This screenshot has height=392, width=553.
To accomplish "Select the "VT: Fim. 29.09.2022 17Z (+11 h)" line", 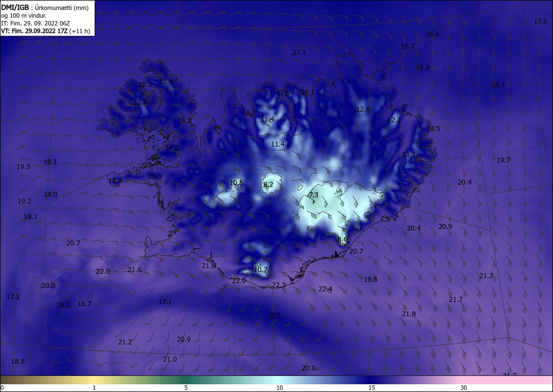I will tap(45, 31).
